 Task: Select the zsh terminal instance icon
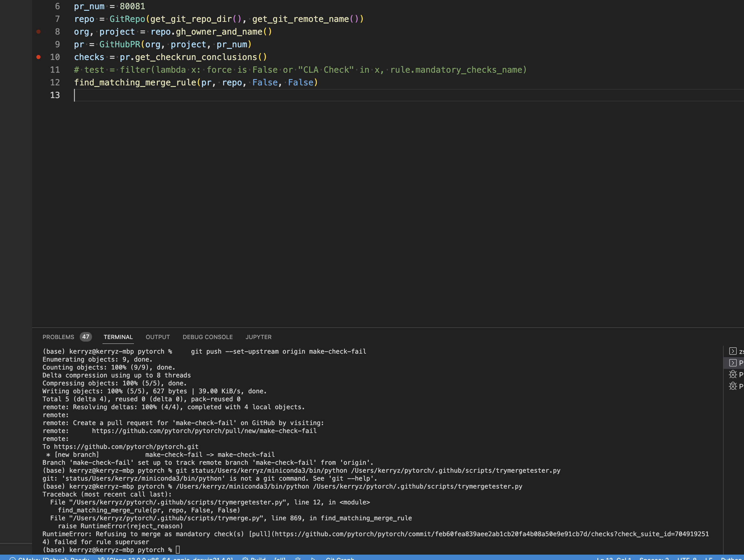[x=733, y=351]
